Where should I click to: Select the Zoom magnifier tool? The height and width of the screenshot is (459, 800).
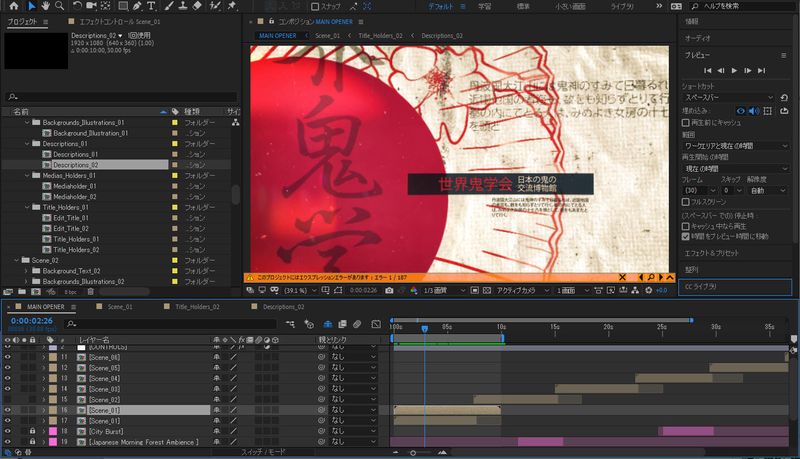click(x=61, y=6)
